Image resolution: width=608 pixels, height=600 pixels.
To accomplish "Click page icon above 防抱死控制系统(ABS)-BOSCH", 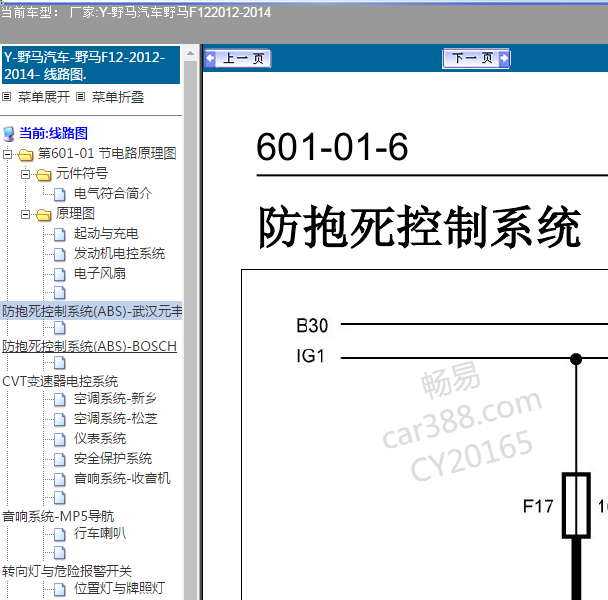I will pyautogui.click(x=59, y=328).
